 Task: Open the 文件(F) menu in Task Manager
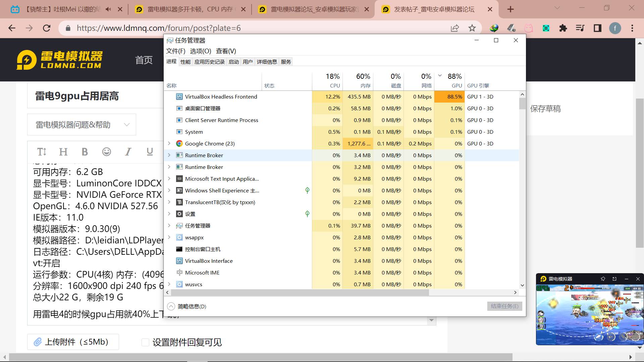point(176,51)
